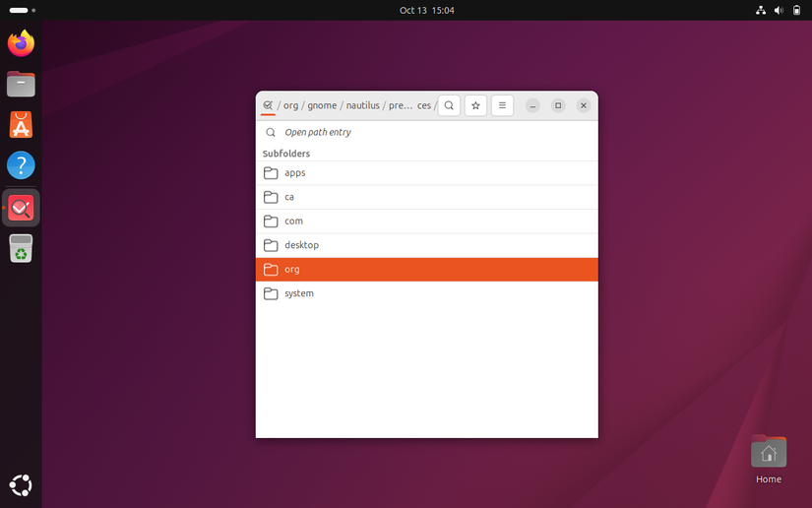Image resolution: width=812 pixels, height=508 pixels.
Task: Navigate to 'org' in the path bar
Action: click(x=290, y=105)
